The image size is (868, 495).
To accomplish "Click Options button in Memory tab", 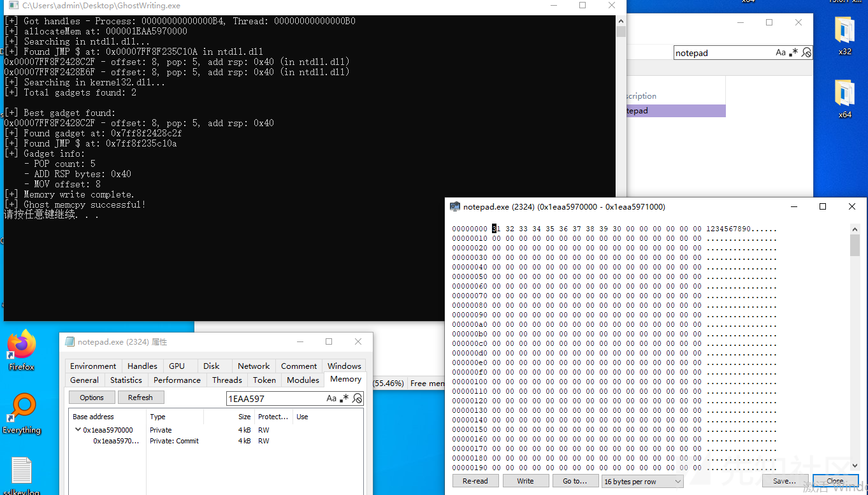I will (x=92, y=398).
